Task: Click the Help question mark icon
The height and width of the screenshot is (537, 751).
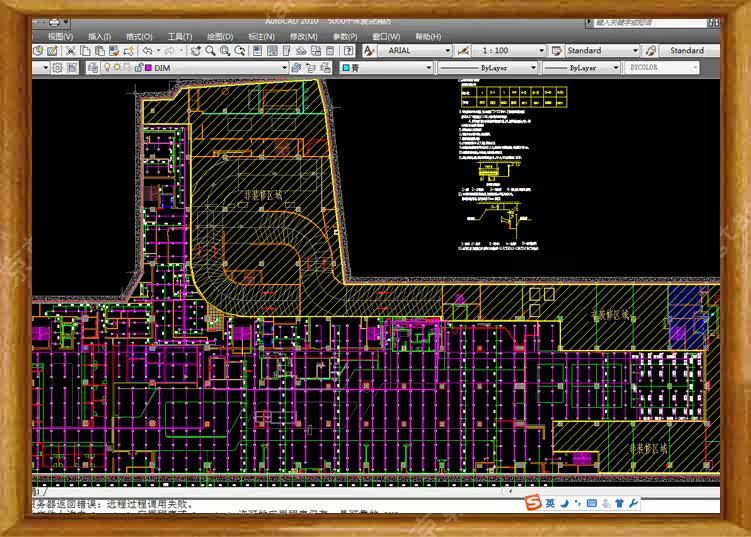Action: (348, 51)
